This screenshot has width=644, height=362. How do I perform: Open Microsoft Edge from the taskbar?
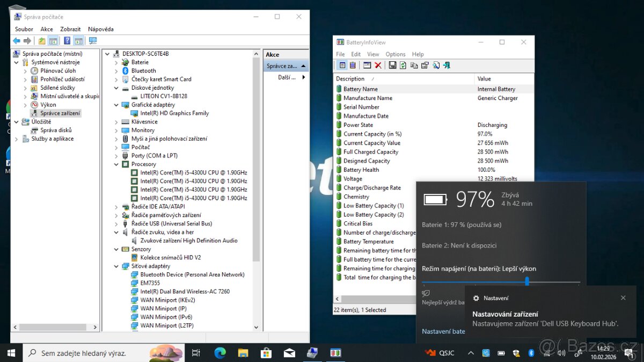220,353
